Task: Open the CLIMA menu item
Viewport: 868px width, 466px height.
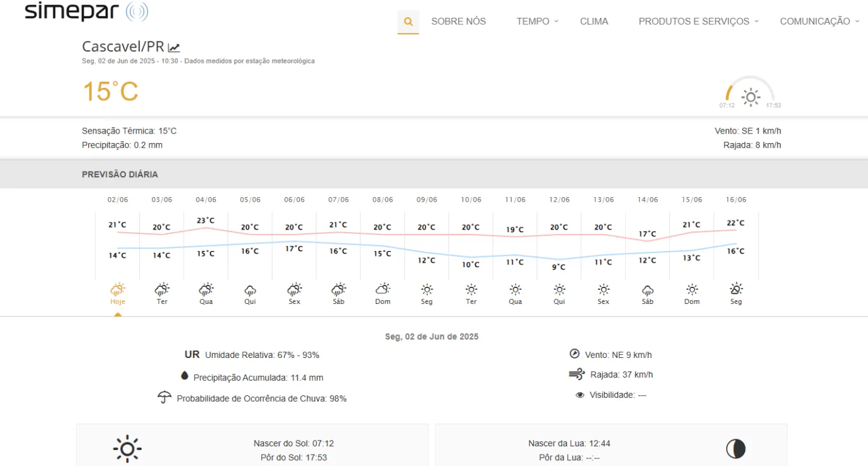Action: (594, 22)
